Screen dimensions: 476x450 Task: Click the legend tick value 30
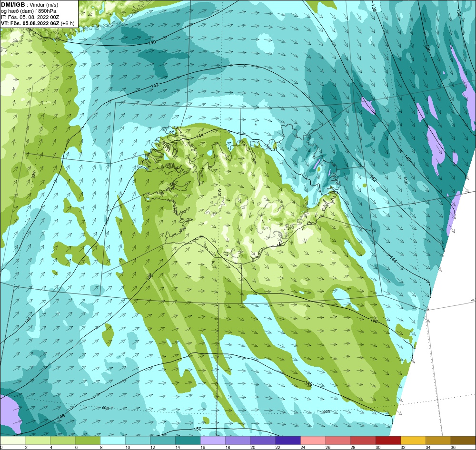378,447
